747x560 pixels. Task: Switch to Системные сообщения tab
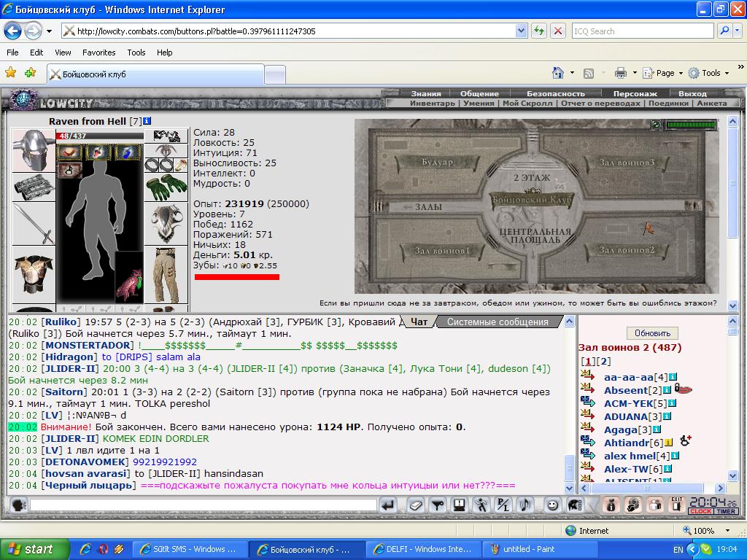click(x=498, y=322)
